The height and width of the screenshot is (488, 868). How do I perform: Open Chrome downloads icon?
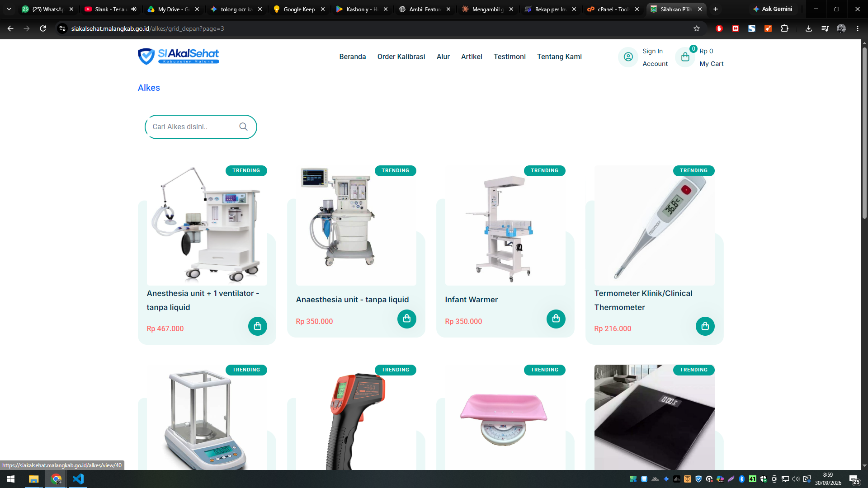pyautogui.click(x=809, y=28)
